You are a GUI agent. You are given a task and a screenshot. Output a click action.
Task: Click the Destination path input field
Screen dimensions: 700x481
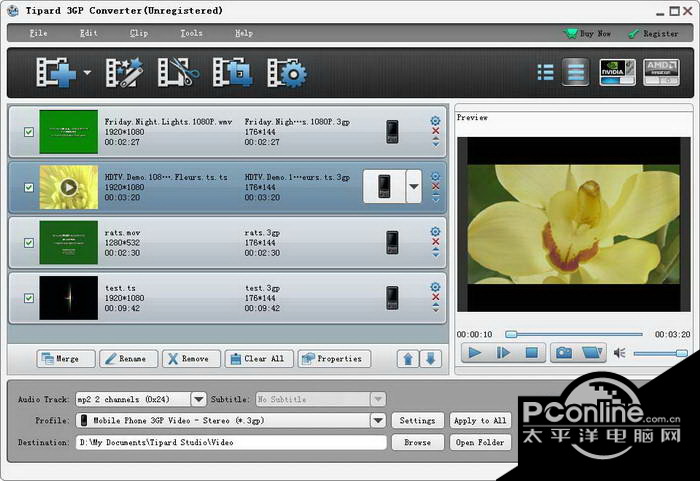click(x=230, y=442)
